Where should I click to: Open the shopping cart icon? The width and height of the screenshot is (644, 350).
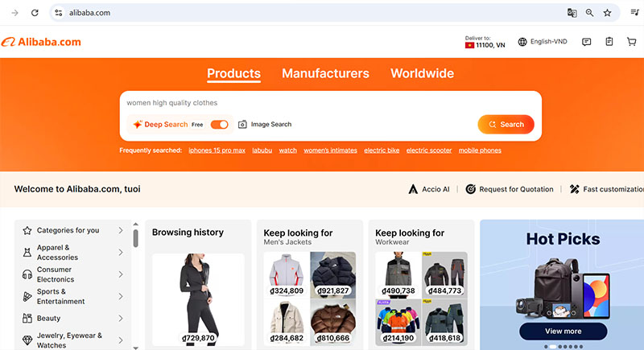click(x=631, y=42)
